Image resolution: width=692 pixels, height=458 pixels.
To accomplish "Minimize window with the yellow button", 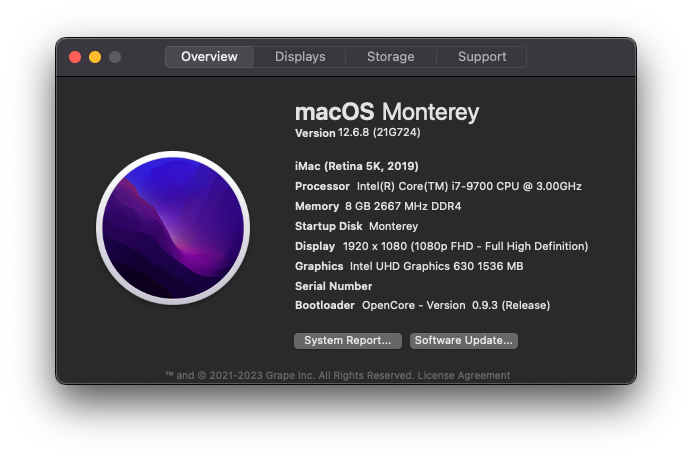I will (95, 57).
